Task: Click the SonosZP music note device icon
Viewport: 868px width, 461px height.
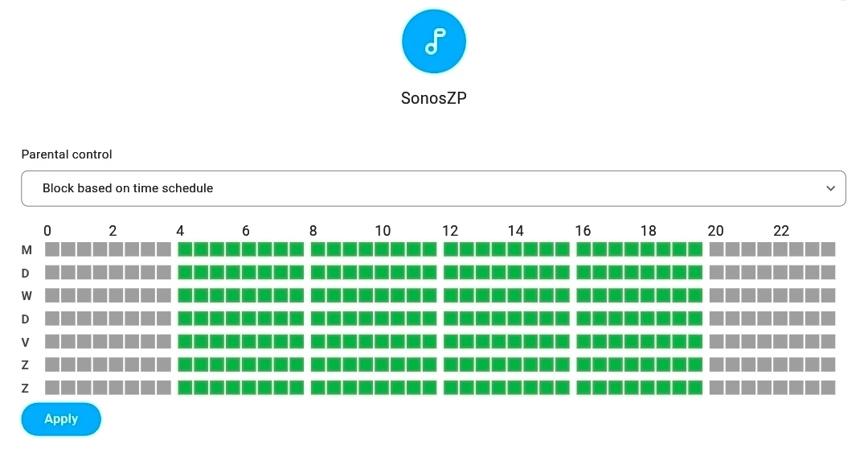Action: pyautogui.click(x=433, y=42)
